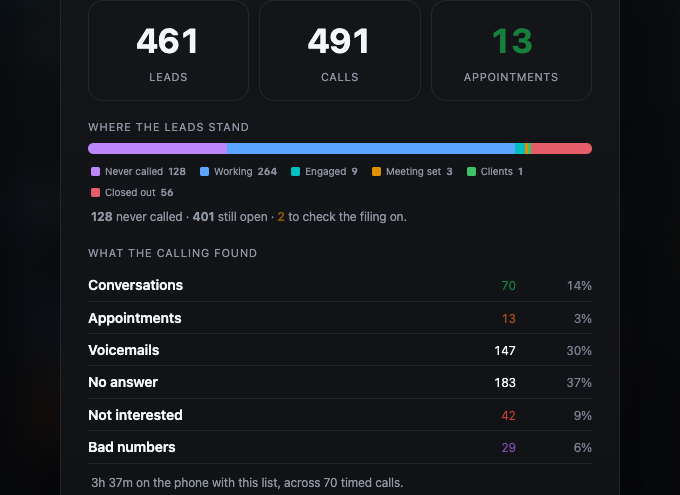Screen dimensions: 680x495
Task: Click the purple Never called legend swatch
Action: tap(95, 171)
